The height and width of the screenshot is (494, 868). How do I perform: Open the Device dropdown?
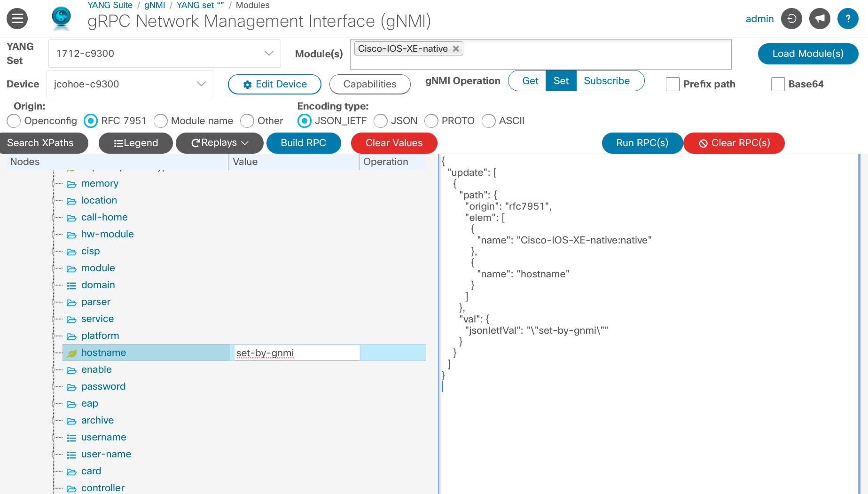(130, 84)
